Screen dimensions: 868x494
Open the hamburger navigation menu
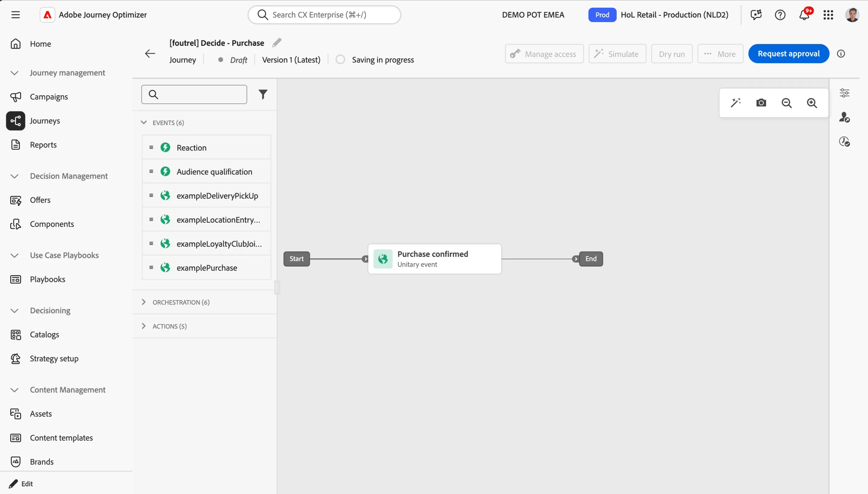(x=15, y=15)
